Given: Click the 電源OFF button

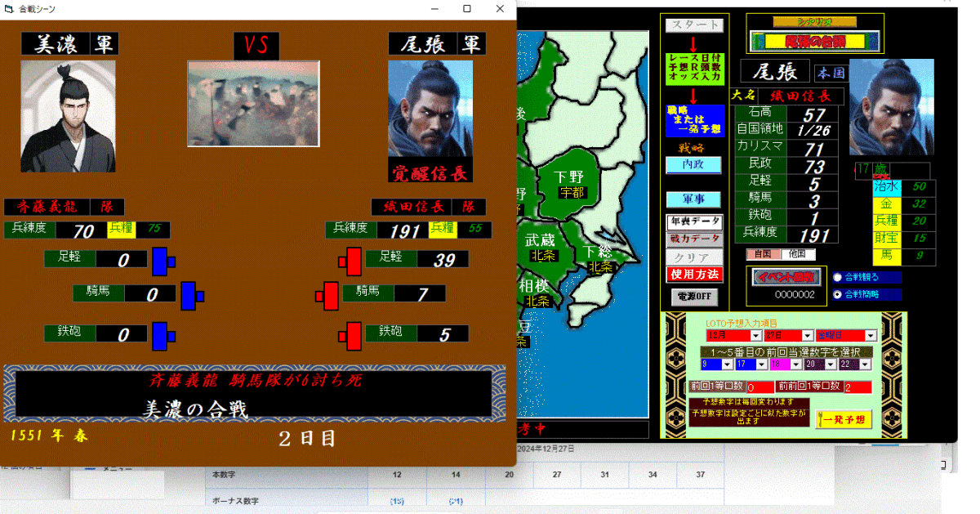Looking at the screenshot, I should click(x=694, y=296).
